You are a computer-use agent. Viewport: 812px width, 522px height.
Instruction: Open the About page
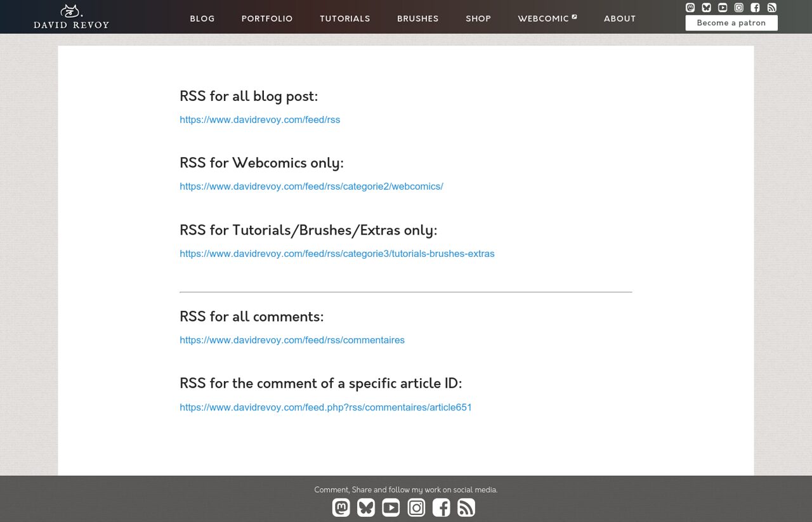pos(620,19)
